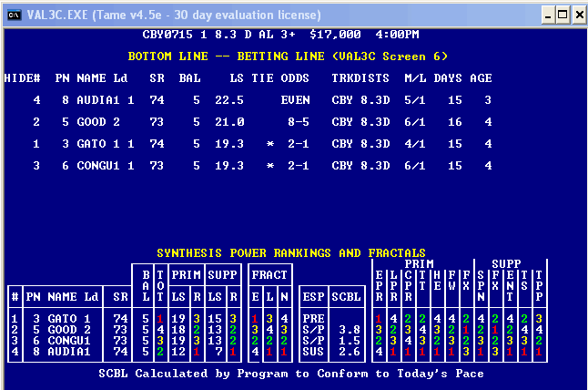Screen dimensions: 588x390
Task: Click the ESP column header
Action: pyautogui.click(x=313, y=297)
